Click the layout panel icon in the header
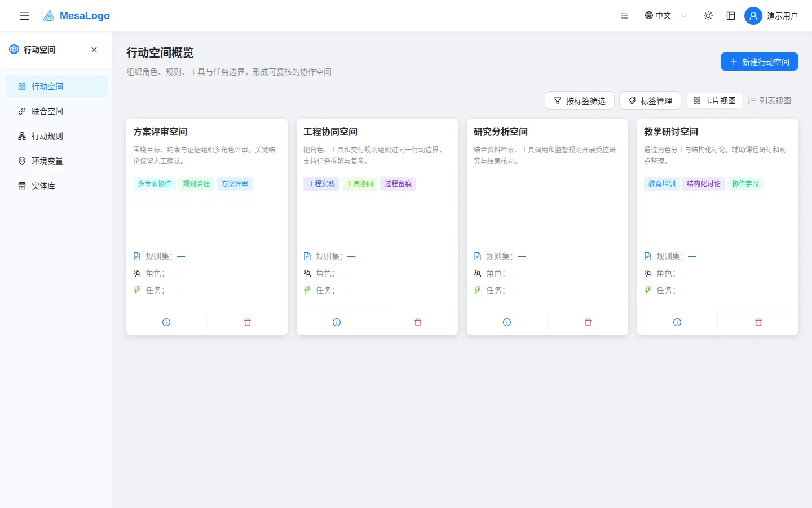The height and width of the screenshot is (508, 812). 731,16
